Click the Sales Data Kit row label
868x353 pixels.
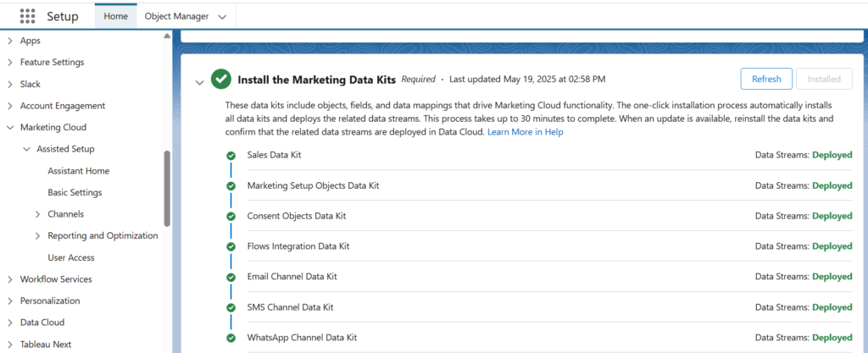274,155
